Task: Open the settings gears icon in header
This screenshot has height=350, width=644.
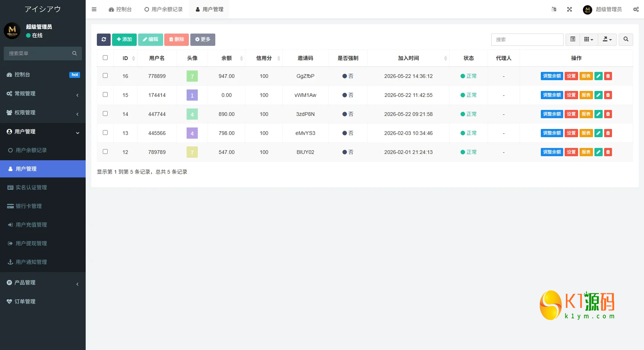Action: click(x=636, y=9)
